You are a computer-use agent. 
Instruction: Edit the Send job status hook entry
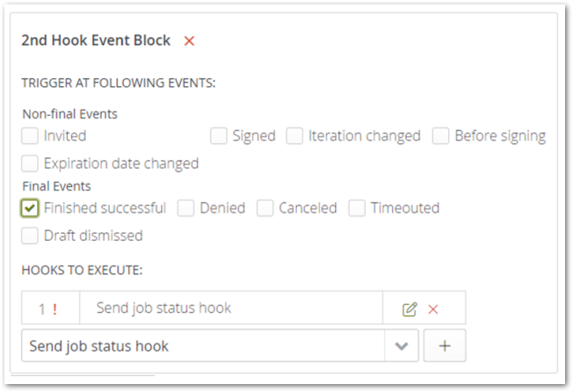(x=409, y=309)
